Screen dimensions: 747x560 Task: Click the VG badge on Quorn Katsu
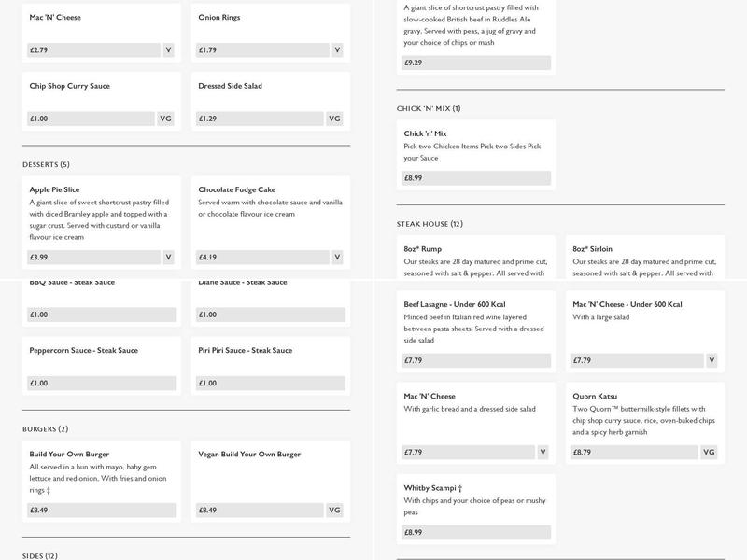[x=709, y=453]
